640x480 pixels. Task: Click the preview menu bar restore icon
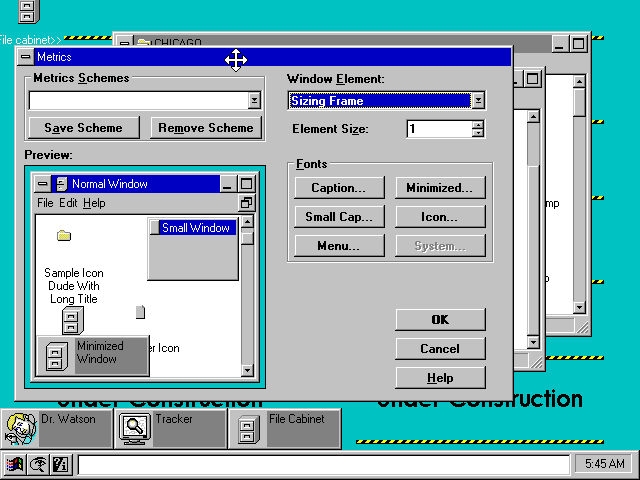click(x=247, y=203)
